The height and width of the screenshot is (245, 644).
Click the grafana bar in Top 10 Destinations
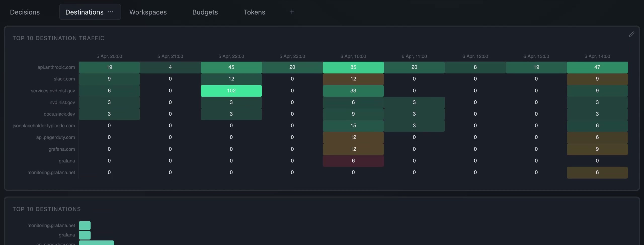tap(85, 235)
